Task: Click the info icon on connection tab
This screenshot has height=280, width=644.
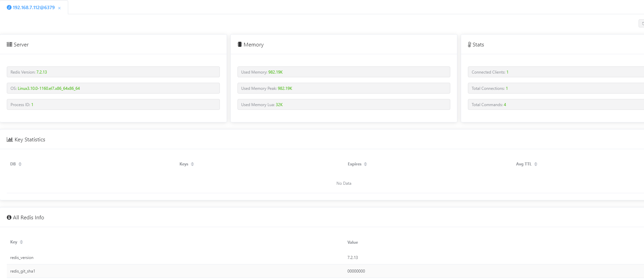Action: click(x=9, y=7)
